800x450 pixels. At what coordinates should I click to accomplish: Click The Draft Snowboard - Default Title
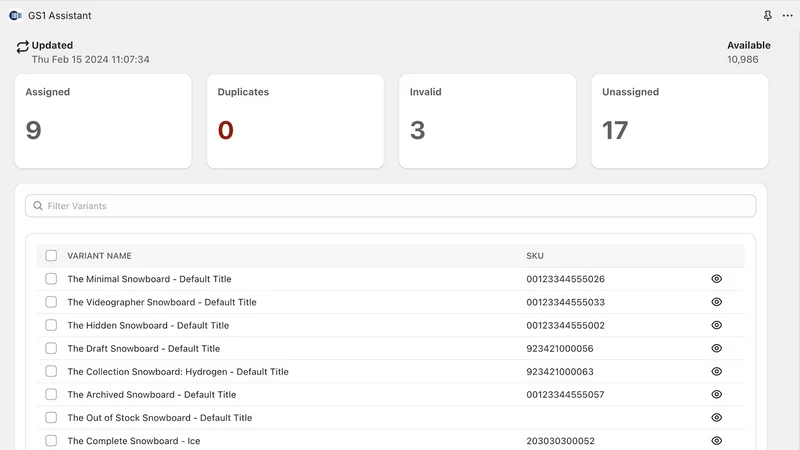point(143,348)
